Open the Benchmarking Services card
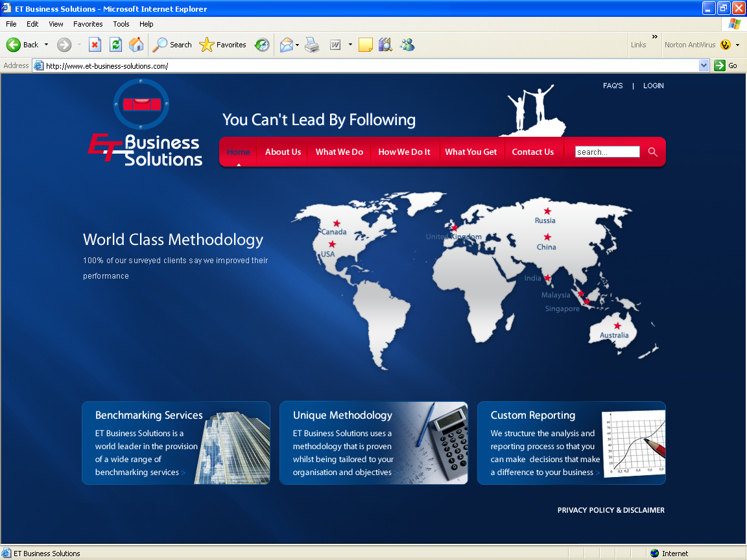The image size is (747, 560). (x=176, y=443)
